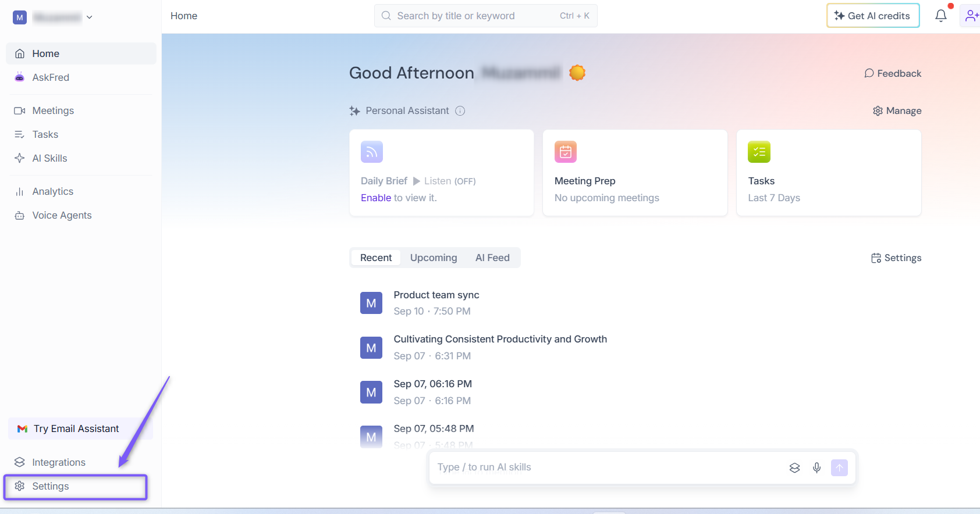Click the green Tasks checklist icon

759,152
